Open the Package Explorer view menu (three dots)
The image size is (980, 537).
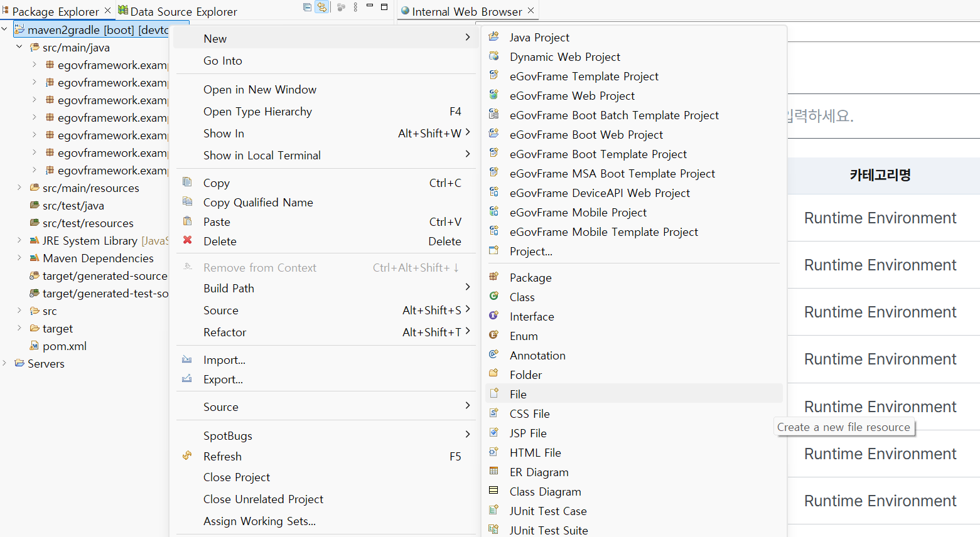click(x=355, y=8)
